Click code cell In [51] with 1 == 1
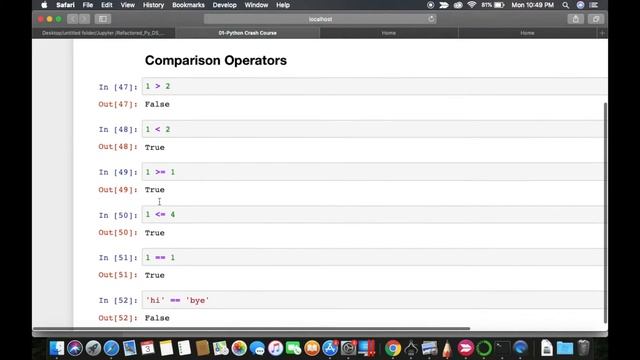Screen dimensions: 640x360 (x=374, y=258)
